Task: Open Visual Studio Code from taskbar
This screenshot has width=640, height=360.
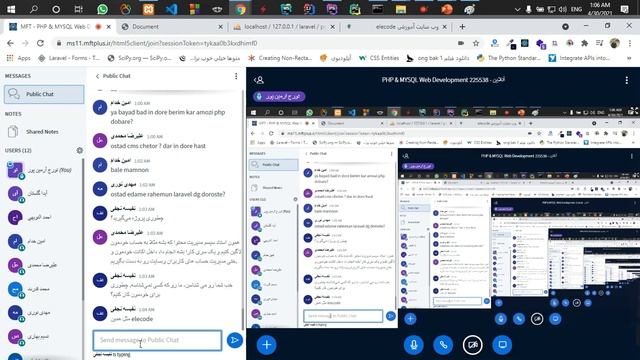Action: tap(171, 9)
